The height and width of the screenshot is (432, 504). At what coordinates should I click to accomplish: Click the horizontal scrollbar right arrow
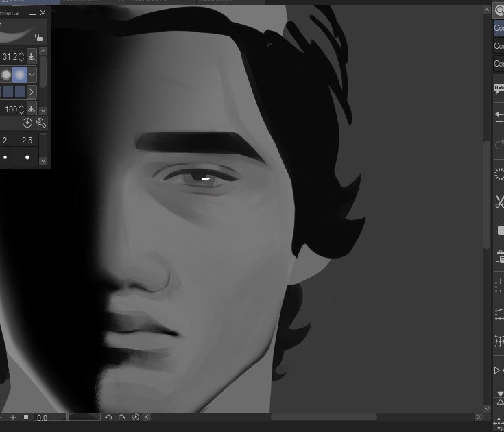[x=479, y=417]
